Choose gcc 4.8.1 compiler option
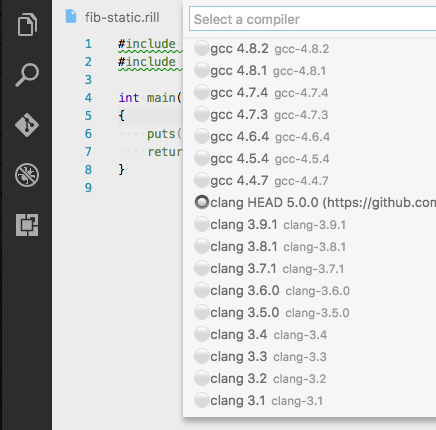The image size is (436, 430). 309,71
